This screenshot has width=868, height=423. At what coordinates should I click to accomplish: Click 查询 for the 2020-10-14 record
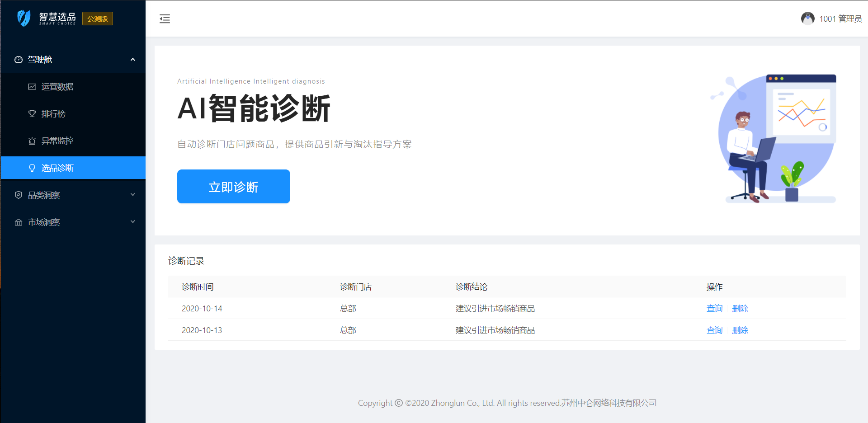click(714, 309)
